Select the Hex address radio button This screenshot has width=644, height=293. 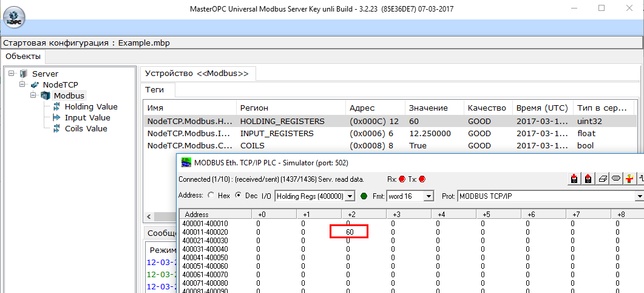211,196
